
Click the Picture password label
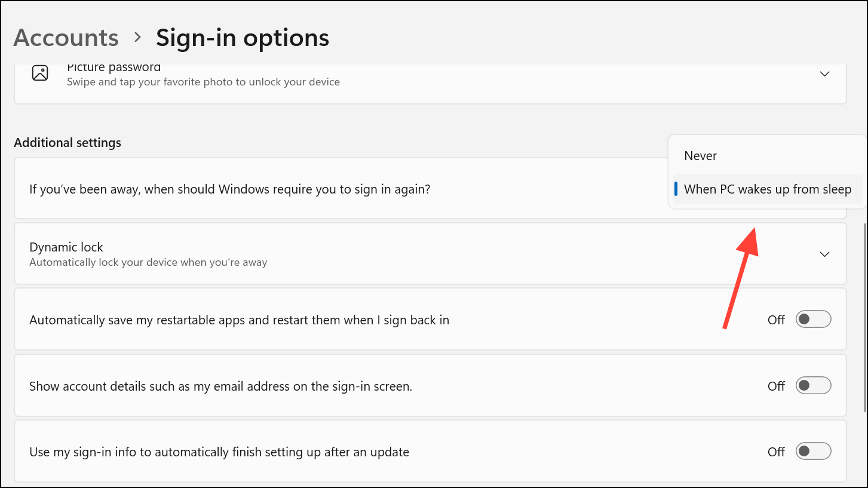click(114, 67)
